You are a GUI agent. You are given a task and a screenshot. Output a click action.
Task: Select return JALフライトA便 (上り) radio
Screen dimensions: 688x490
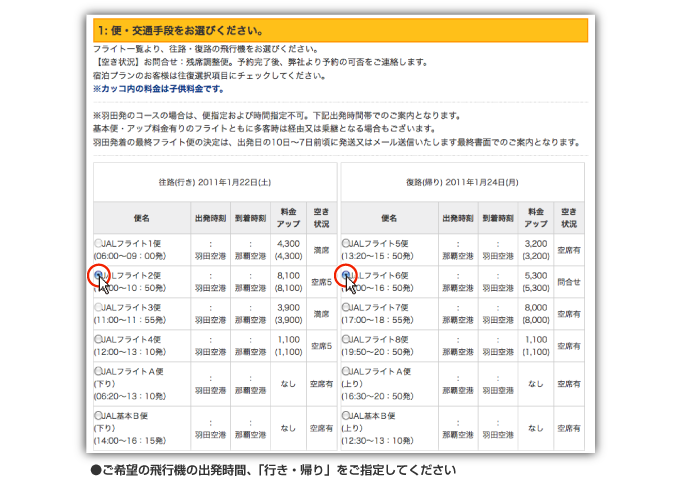(346, 371)
